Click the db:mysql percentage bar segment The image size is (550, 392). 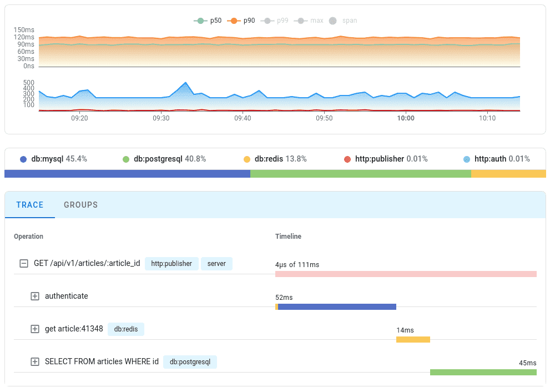coord(127,174)
